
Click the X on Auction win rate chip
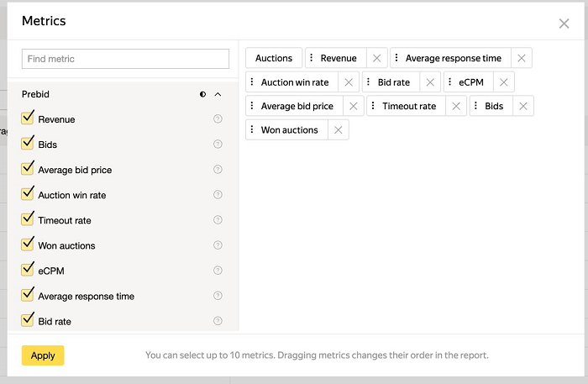(349, 82)
